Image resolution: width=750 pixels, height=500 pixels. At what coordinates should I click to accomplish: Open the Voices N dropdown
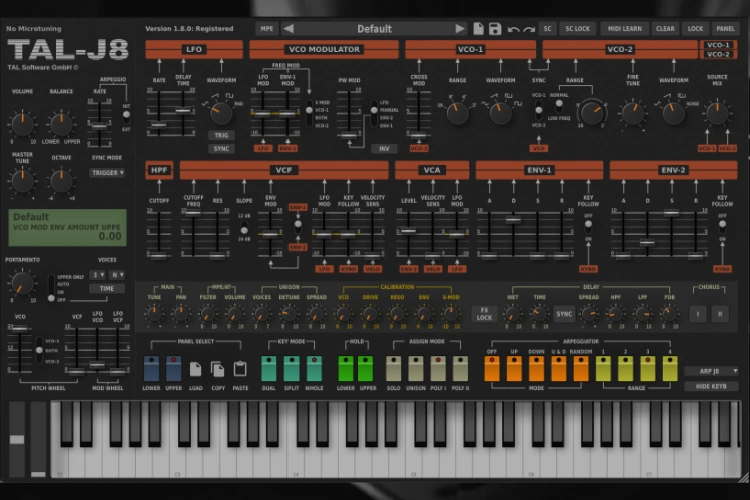pyautogui.click(x=117, y=275)
